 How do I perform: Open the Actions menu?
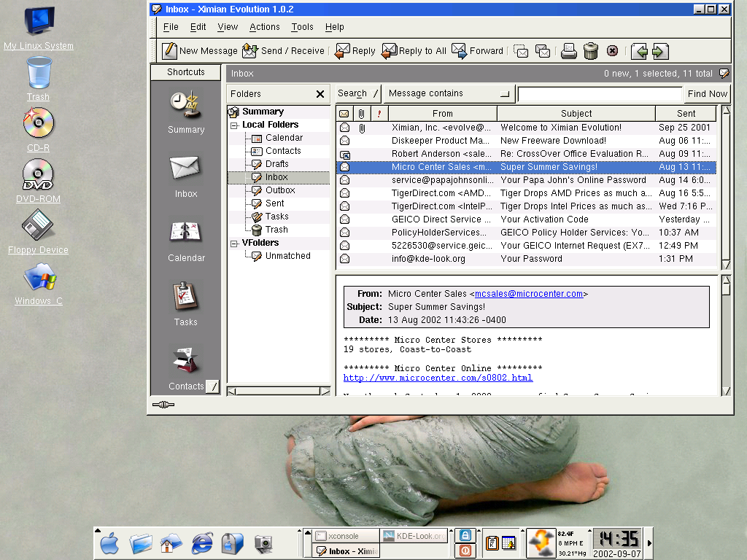(x=264, y=27)
